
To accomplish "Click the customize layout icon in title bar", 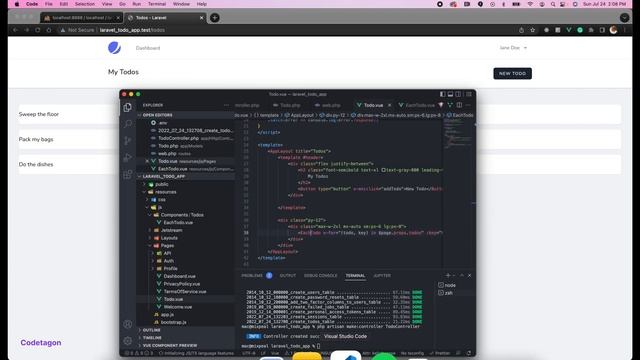I will click(x=469, y=94).
